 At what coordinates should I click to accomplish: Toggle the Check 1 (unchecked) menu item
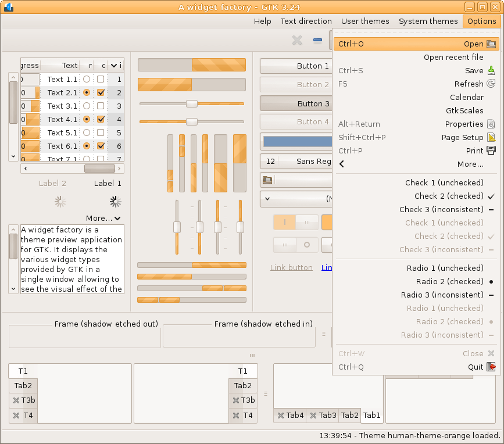pyautogui.click(x=444, y=183)
